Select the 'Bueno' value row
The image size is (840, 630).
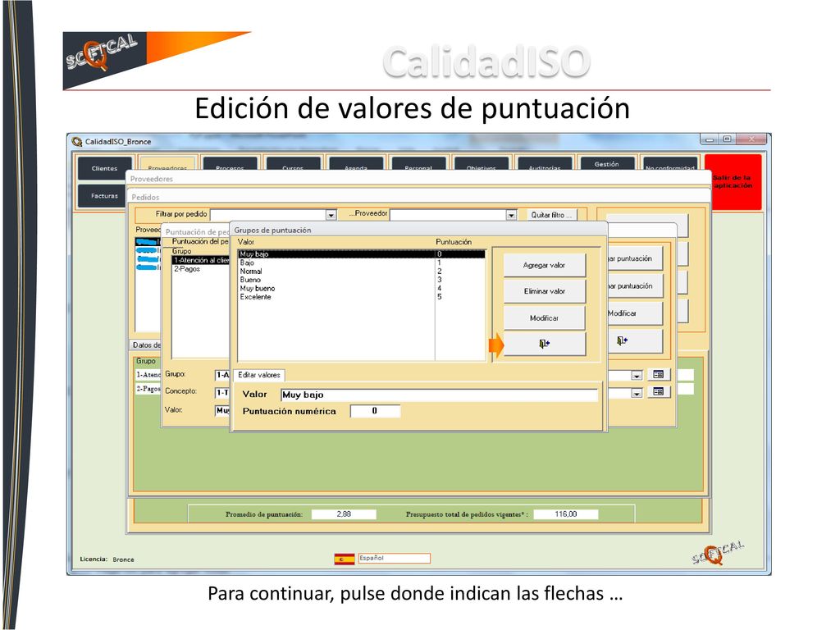tap(362, 280)
